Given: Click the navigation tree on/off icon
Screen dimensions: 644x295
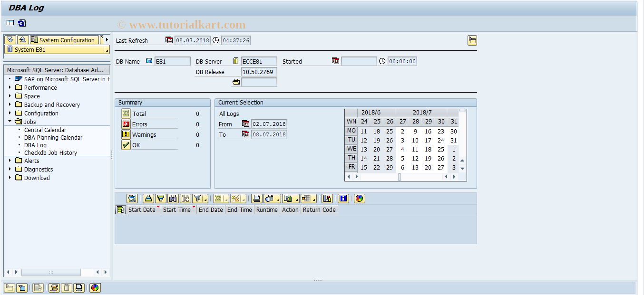Looking at the screenshot, I should click(x=10, y=23).
